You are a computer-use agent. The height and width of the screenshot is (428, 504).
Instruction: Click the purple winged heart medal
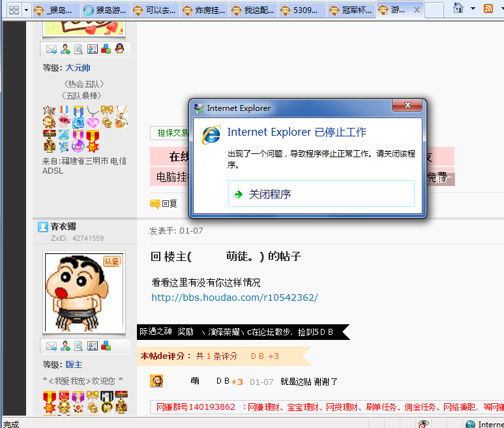coord(78,141)
